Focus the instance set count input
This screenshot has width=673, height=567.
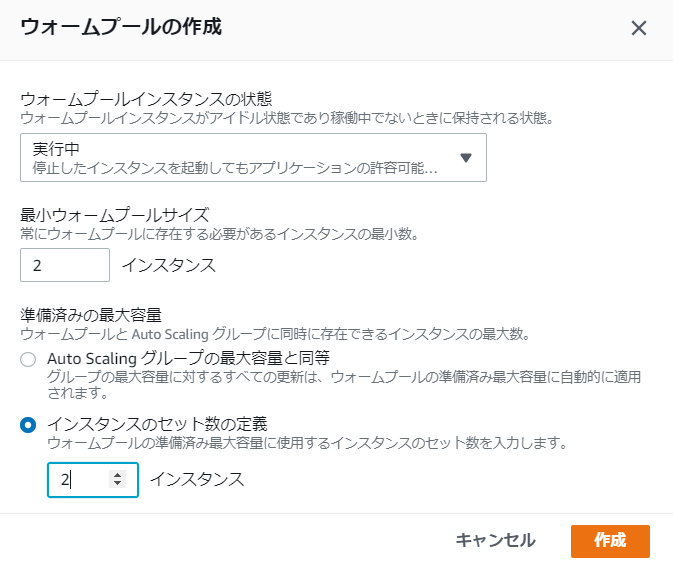point(80,479)
